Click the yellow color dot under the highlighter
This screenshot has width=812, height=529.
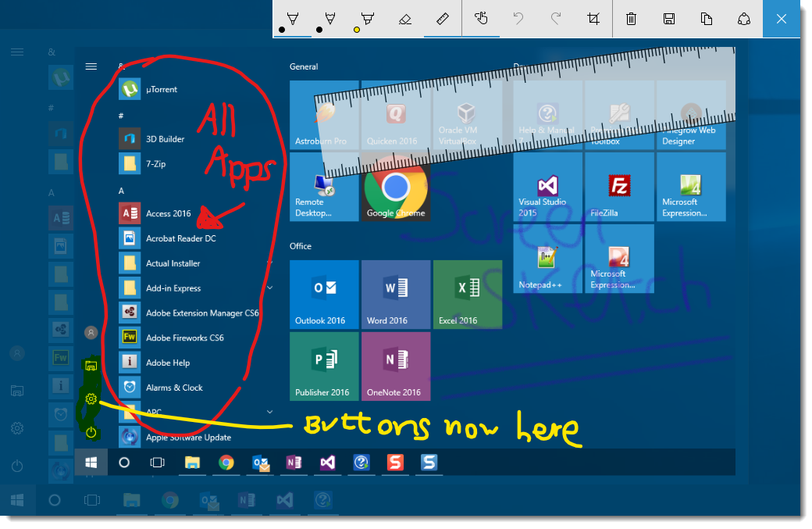click(357, 31)
